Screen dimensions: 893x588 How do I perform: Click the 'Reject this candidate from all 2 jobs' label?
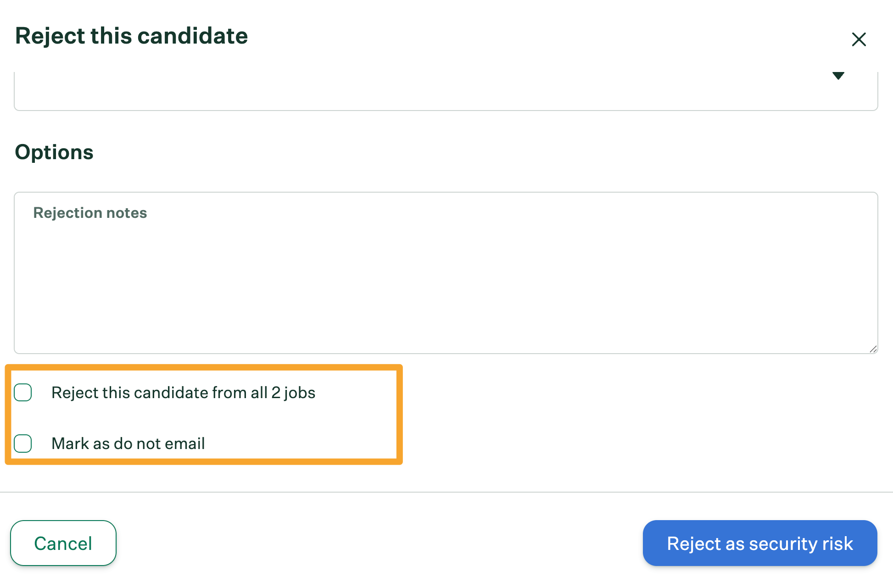[x=183, y=393]
